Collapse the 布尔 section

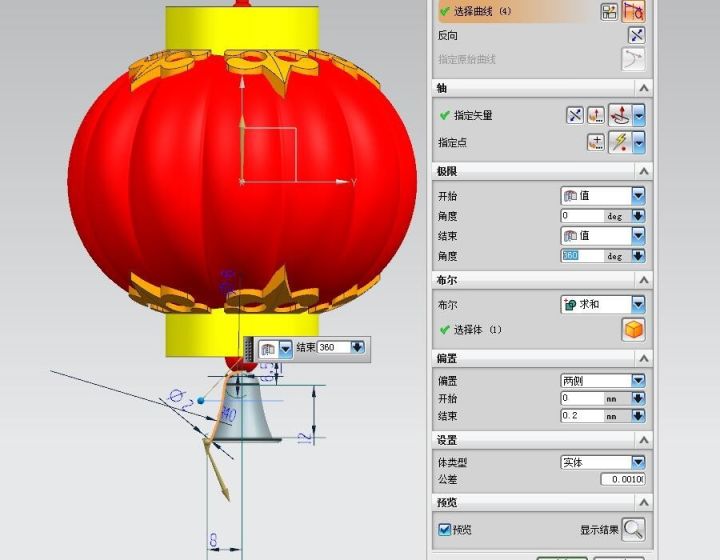tap(644, 280)
